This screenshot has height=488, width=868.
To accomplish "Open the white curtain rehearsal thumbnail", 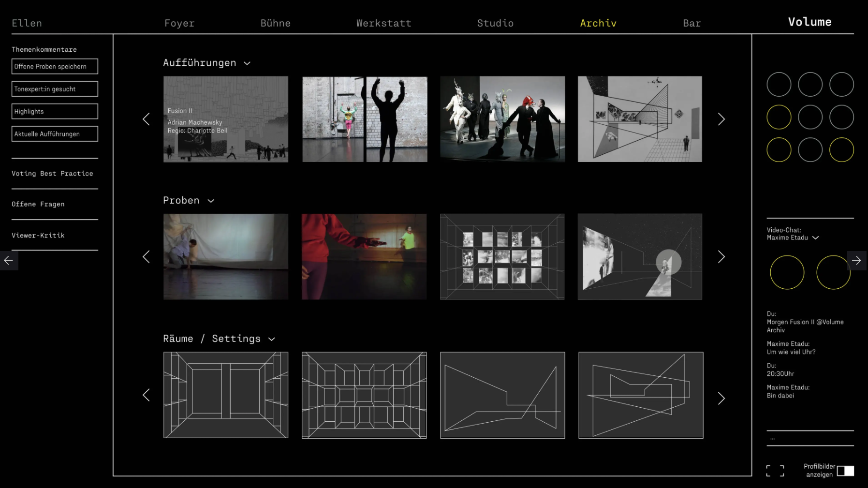I will [226, 257].
